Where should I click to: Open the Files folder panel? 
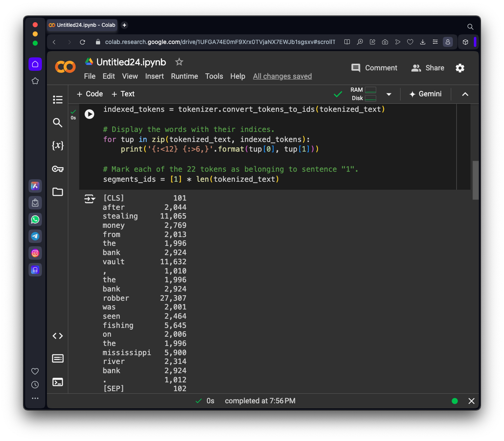tap(58, 192)
